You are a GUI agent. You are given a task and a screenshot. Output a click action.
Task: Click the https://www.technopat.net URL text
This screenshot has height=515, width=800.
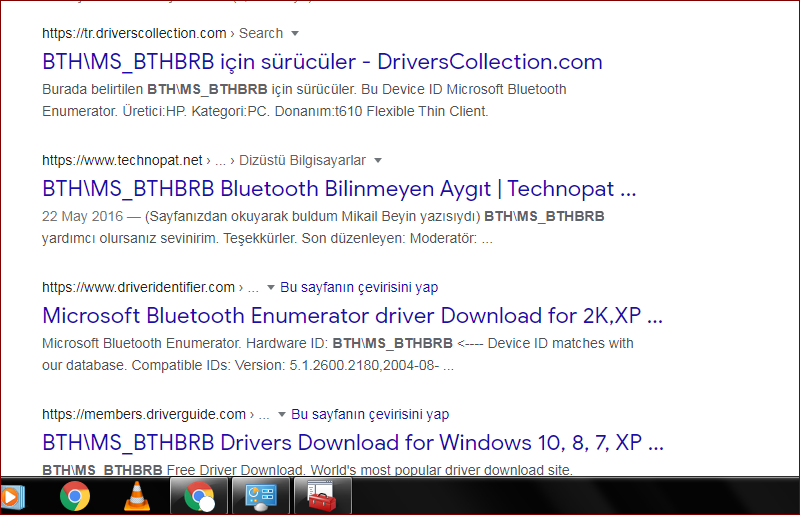[x=122, y=160]
